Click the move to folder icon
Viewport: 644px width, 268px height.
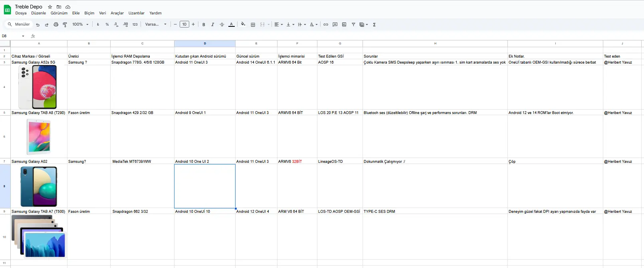point(59,7)
